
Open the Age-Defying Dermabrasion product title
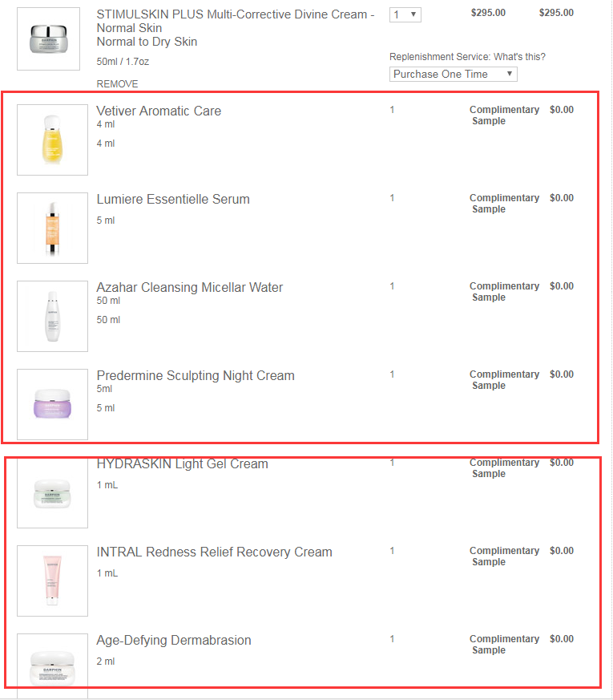(174, 640)
